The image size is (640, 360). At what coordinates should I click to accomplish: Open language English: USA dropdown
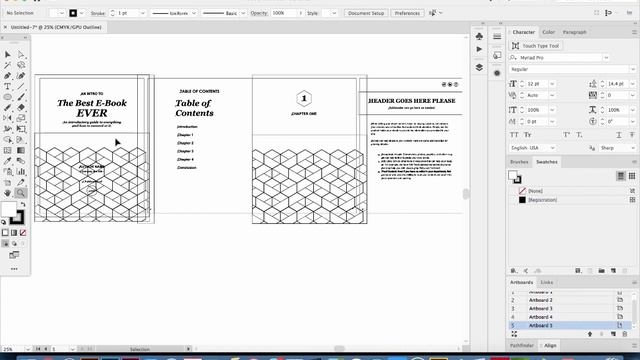(x=552, y=148)
